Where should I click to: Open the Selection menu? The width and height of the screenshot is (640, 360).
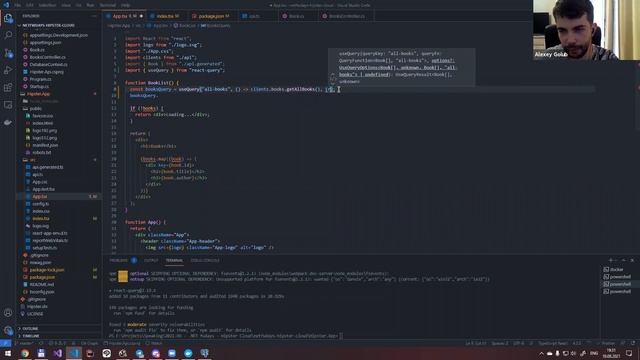click(47, 5)
